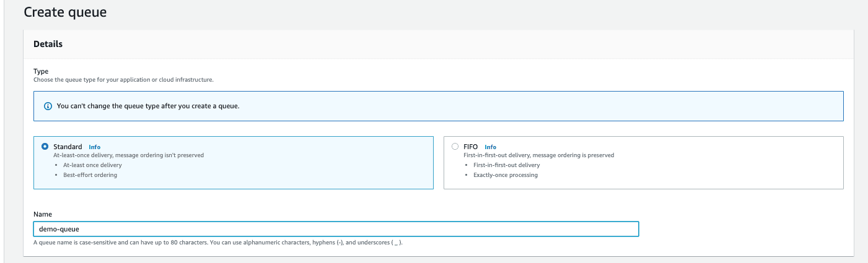The image size is (868, 263).
Task: Select the Standard queue type radio button
Action: (x=45, y=147)
